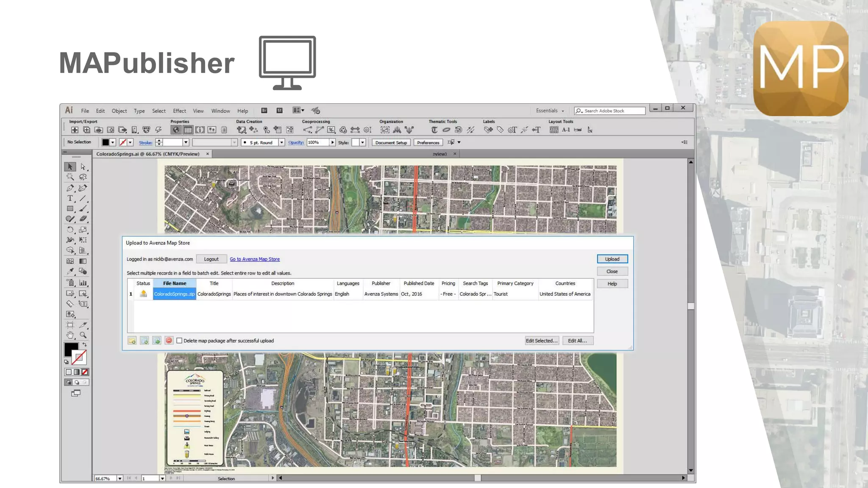This screenshot has height=488, width=868.
Task: Select the Scale tool
Action: 83,230
